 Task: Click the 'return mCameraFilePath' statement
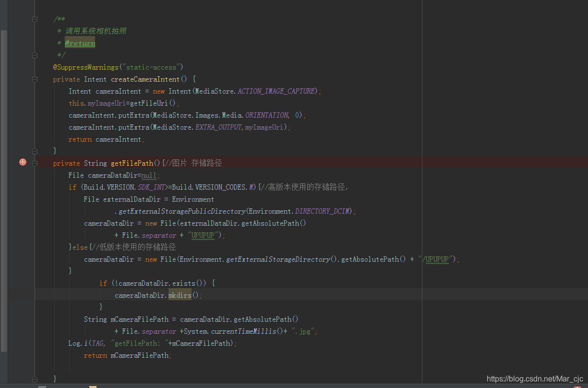(x=127, y=355)
